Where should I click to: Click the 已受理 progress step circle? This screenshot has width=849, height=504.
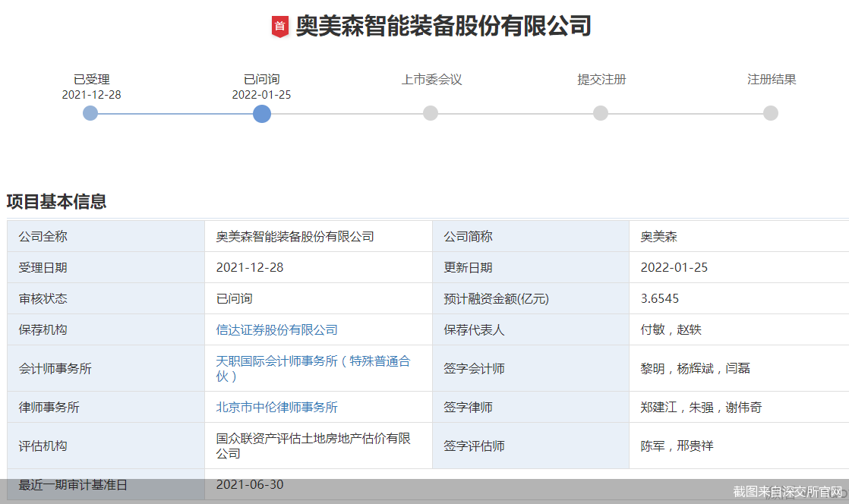[x=90, y=113]
